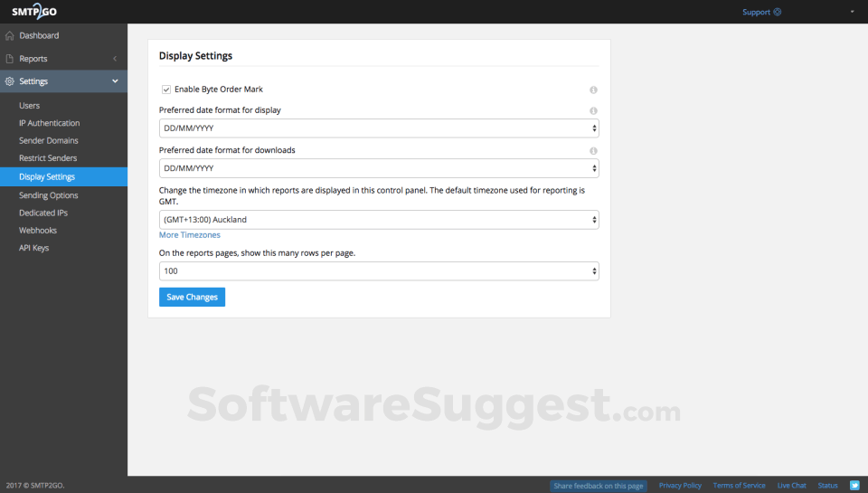This screenshot has width=868, height=493.
Task: Click the Dashboard home icon
Action: tap(9, 35)
